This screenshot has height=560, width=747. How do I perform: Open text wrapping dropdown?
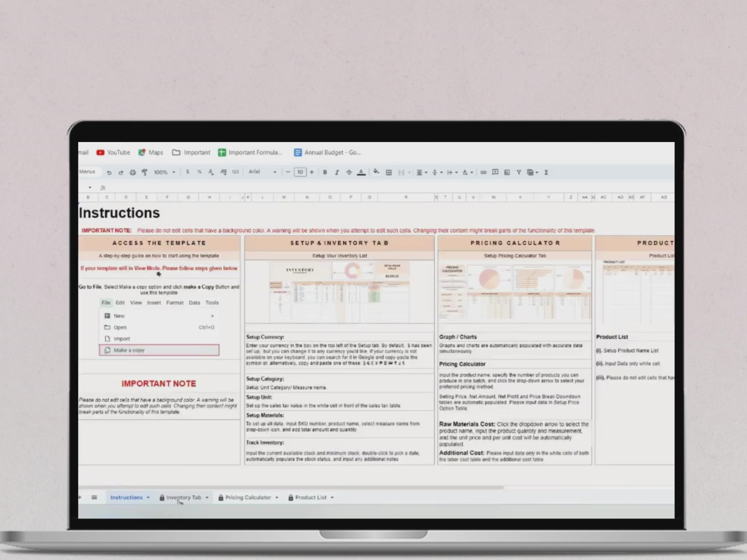click(x=452, y=172)
